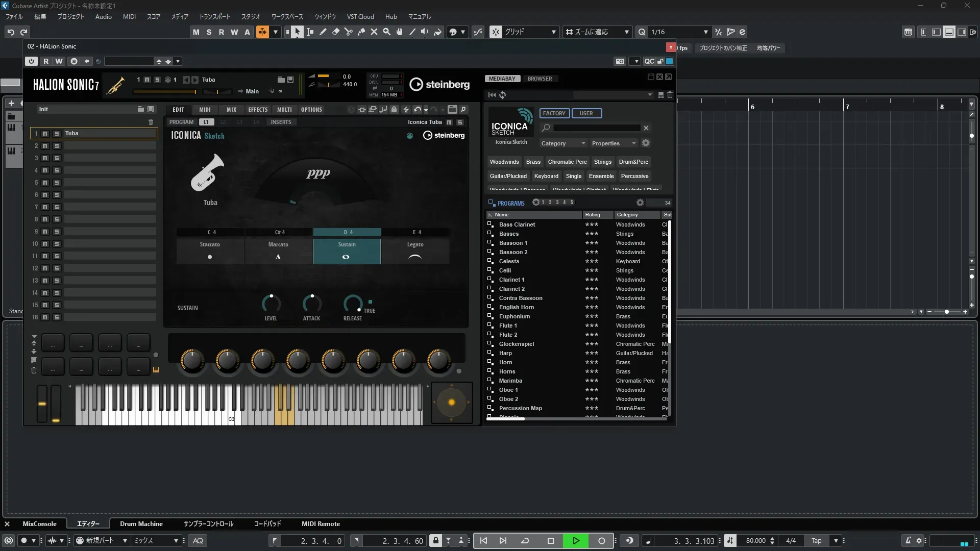Mute slot 1 Tuba in slot rack

(45, 134)
